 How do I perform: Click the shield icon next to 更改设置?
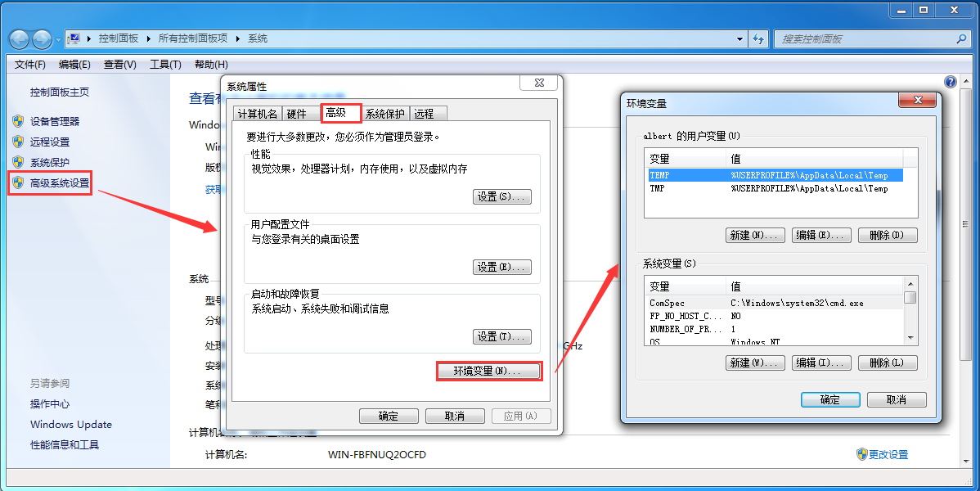point(862,455)
